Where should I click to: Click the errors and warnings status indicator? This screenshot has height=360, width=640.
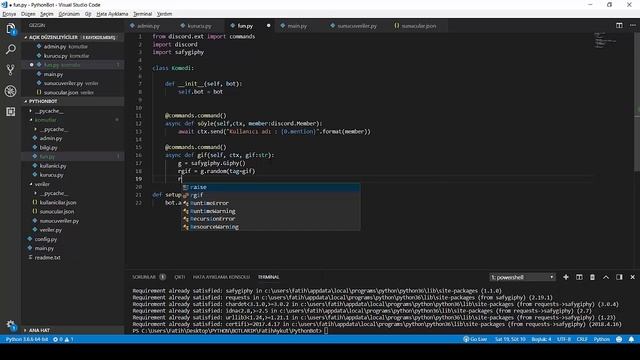[63, 340]
